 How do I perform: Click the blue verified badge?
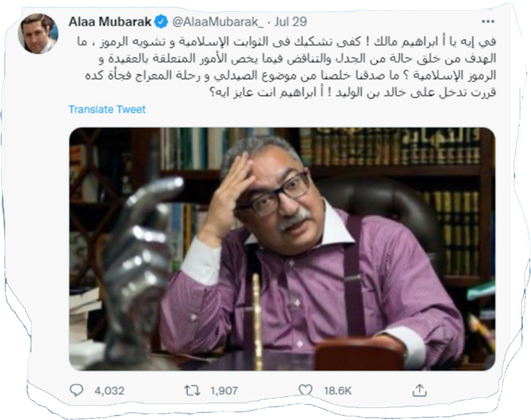coord(161,22)
